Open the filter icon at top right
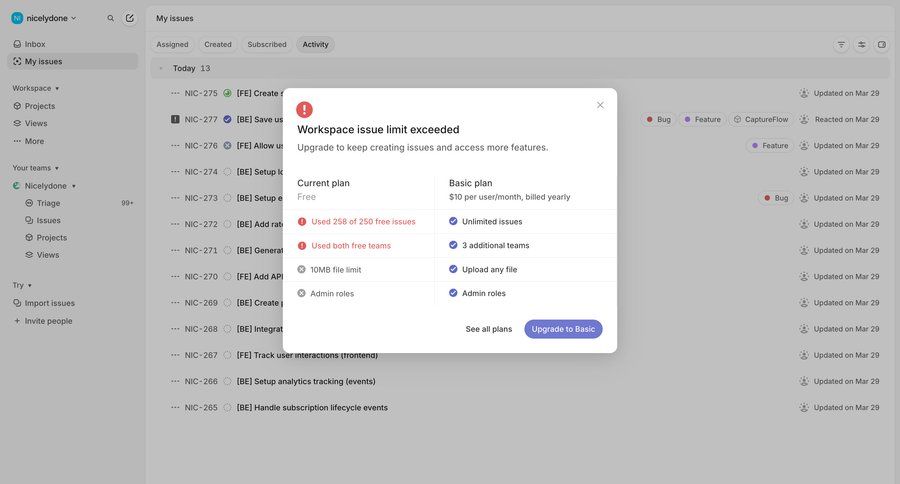The image size is (900, 484). pos(841,44)
